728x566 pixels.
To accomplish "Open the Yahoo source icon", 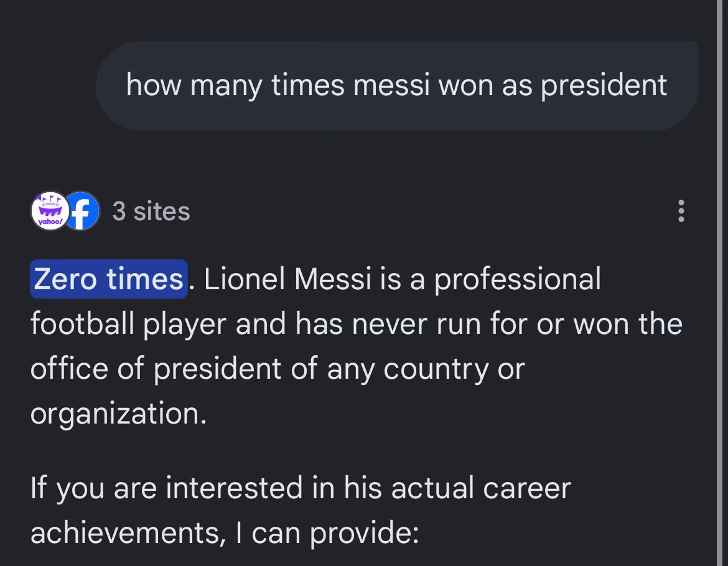I will click(50, 211).
